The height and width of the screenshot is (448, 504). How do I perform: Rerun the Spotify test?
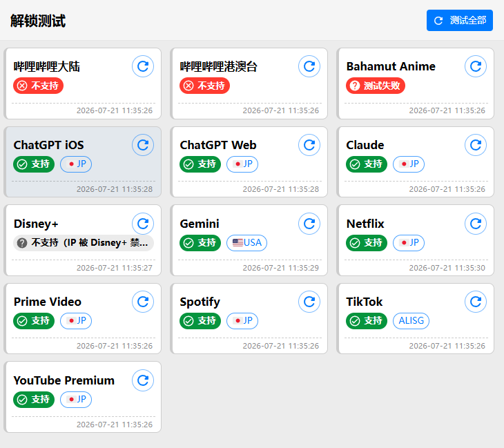pos(309,302)
